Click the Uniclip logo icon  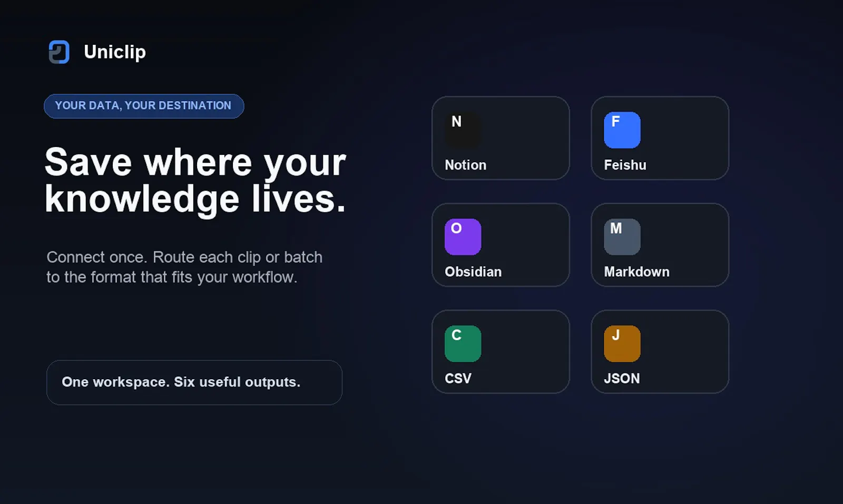(x=59, y=52)
